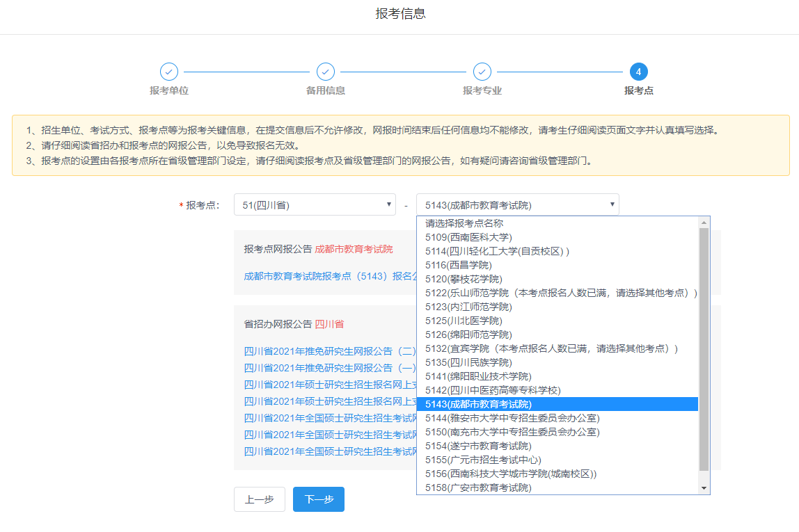Open 四川省2021年推免研究生网报公告（一） link

coord(330,368)
